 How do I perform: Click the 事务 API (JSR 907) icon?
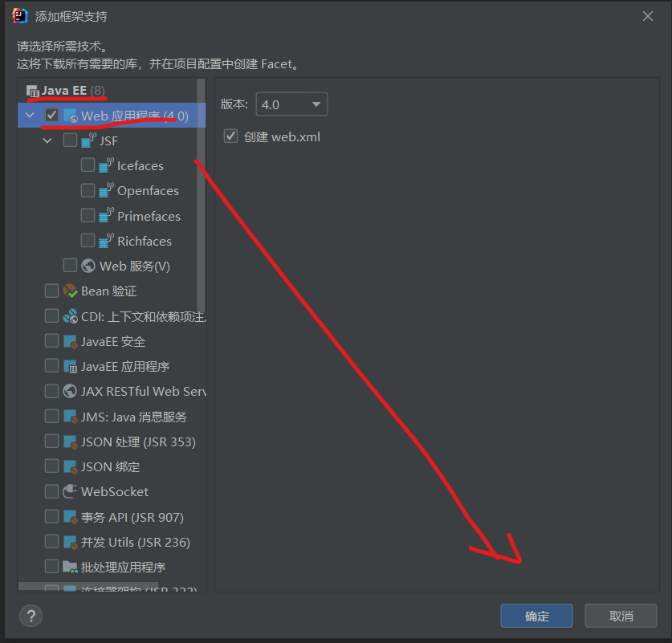click(70, 517)
